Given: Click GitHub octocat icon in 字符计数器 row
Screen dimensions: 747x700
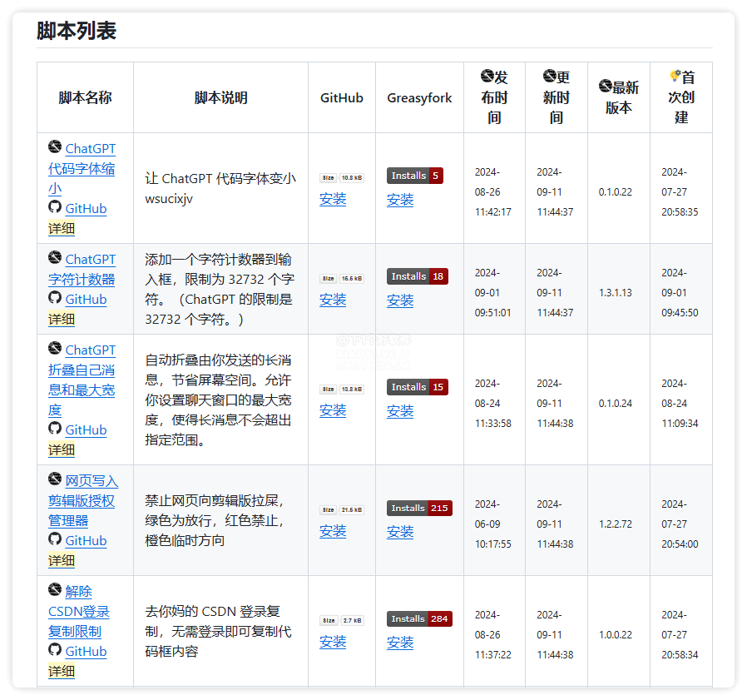Looking at the screenshot, I should (x=55, y=297).
